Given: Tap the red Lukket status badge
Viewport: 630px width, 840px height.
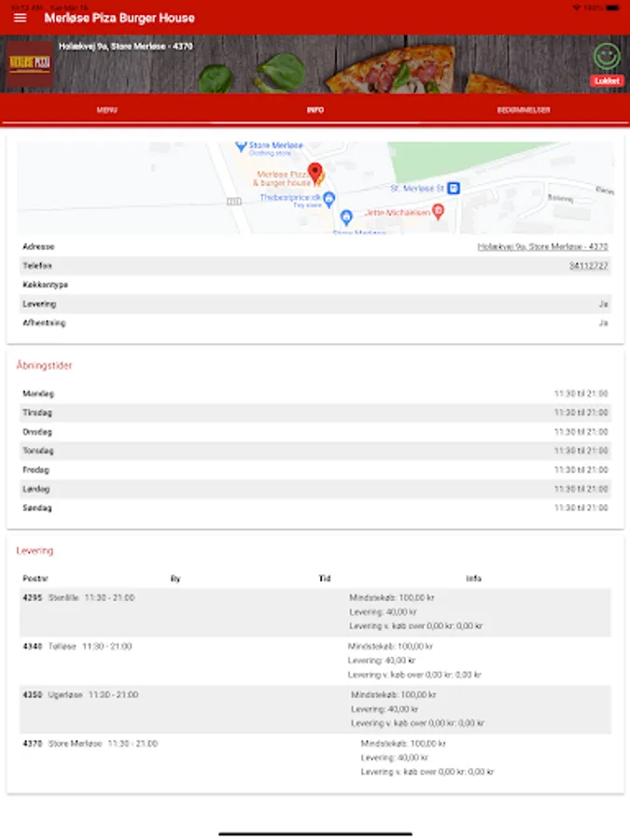Looking at the screenshot, I should tap(607, 81).
